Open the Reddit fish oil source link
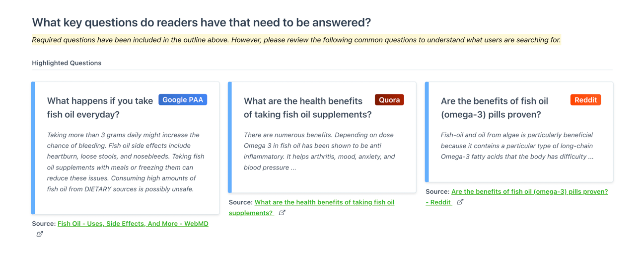The height and width of the screenshot is (254, 644). [x=517, y=197]
